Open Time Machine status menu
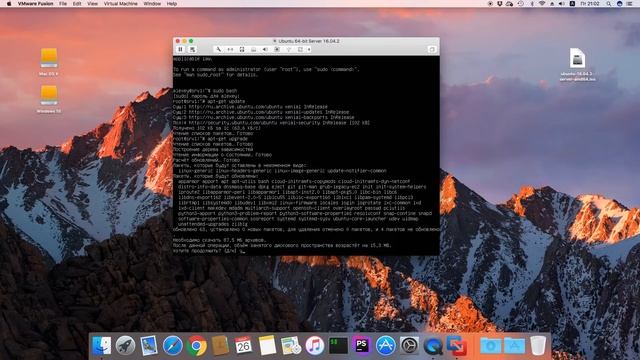This screenshot has width=640, height=360. point(521,4)
